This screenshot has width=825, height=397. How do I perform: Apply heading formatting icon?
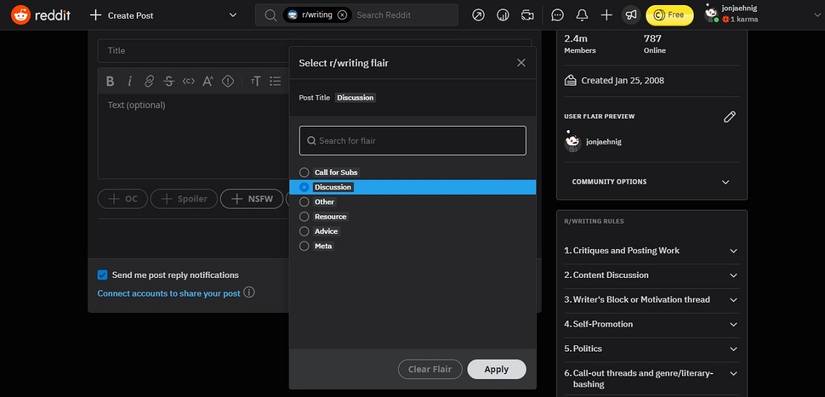tap(255, 81)
